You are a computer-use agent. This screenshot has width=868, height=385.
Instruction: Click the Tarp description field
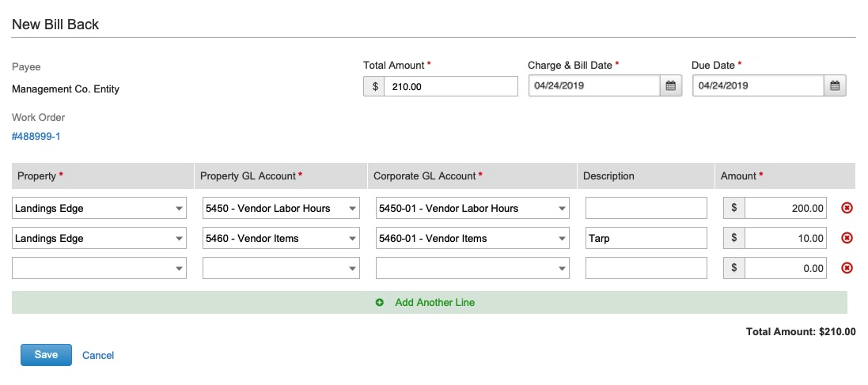tap(646, 238)
